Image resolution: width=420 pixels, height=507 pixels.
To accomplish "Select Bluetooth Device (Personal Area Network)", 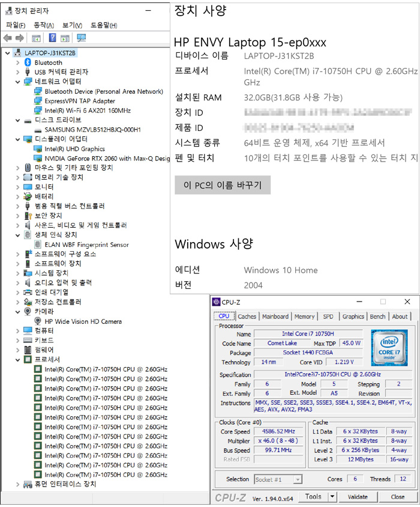I will (104, 91).
